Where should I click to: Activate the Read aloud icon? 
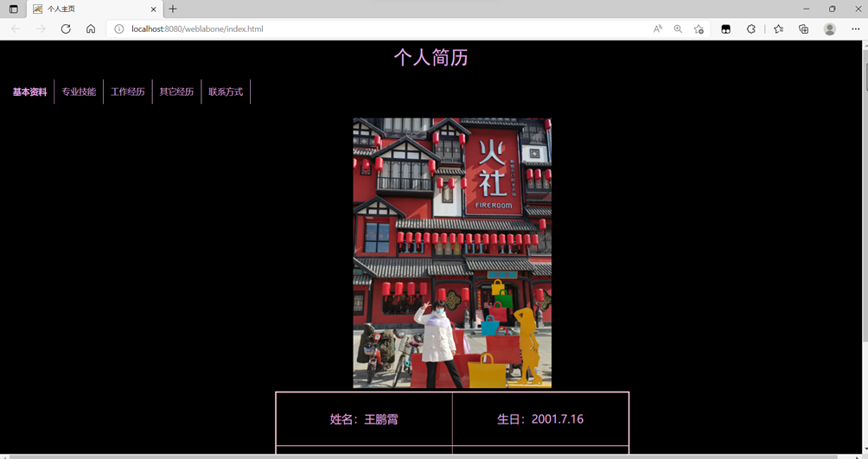click(658, 29)
